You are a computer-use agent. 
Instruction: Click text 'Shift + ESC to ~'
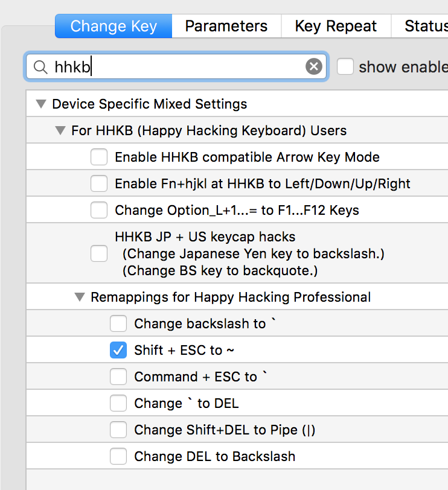(184, 351)
